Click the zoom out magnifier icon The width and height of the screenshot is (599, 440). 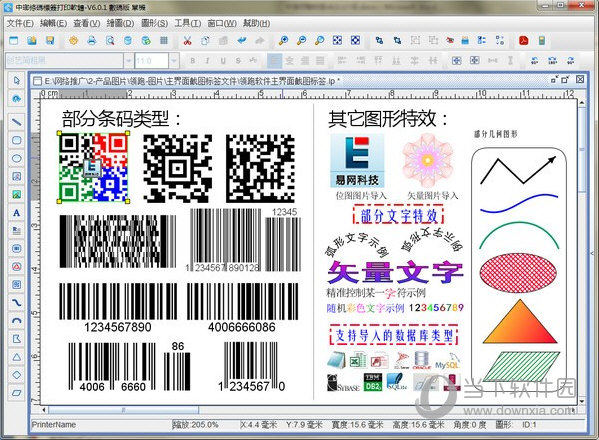[x=301, y=40]
